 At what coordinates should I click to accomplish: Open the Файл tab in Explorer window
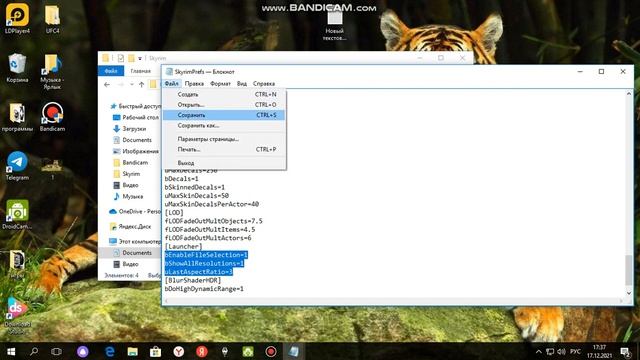pos(111,71)
